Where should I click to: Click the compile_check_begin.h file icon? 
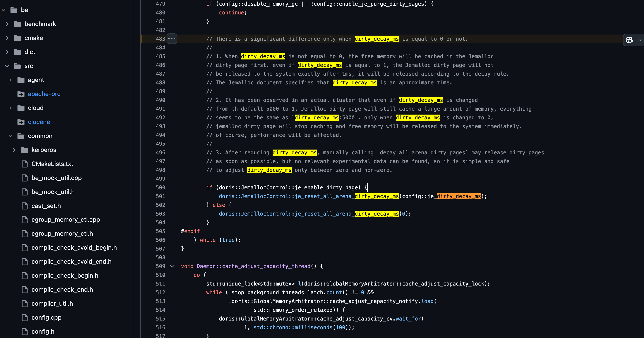24,276
